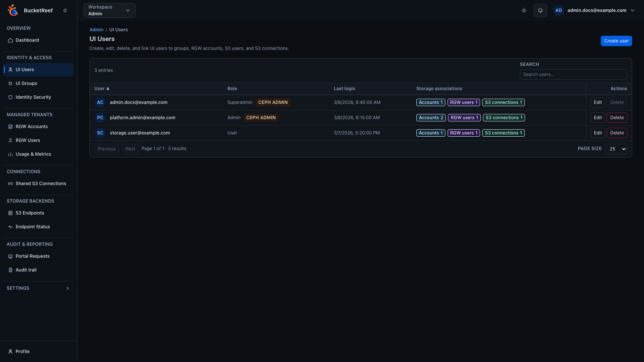Click the Identity Security shield icon

coord(10,97)
